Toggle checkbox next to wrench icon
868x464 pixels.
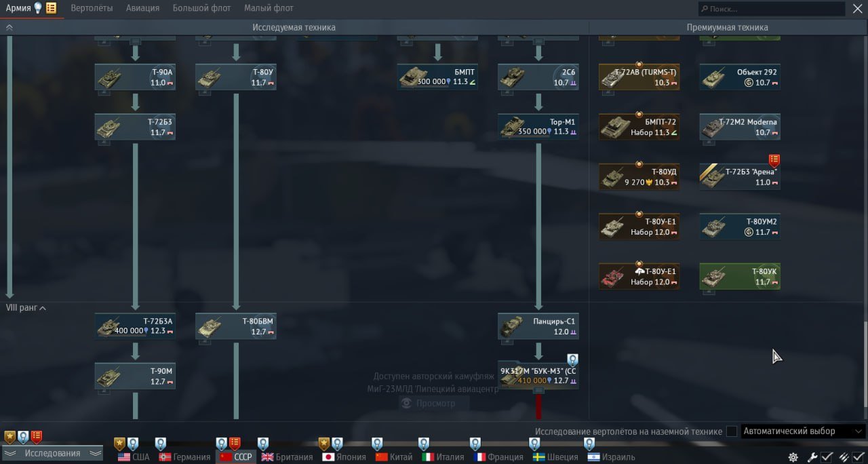[x=827, y=457]
